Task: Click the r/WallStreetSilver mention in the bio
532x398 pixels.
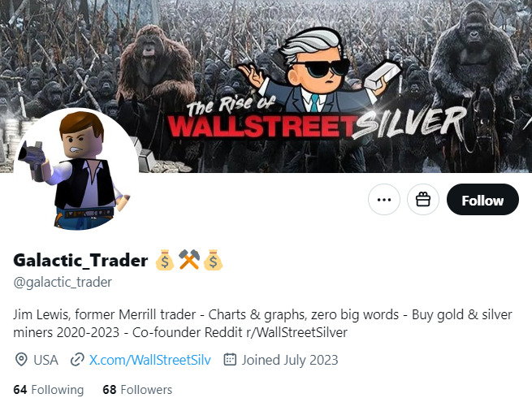Action: pyautogui.click(x=297, y=332)
